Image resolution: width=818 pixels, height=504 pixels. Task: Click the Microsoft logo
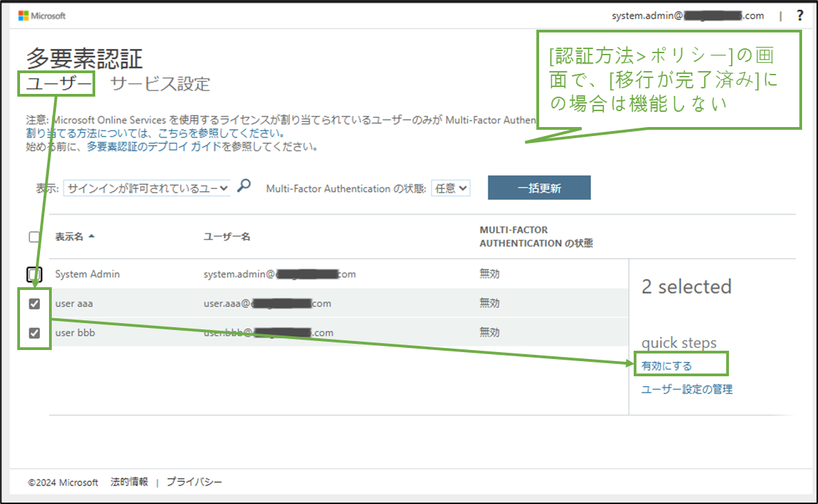41,16
